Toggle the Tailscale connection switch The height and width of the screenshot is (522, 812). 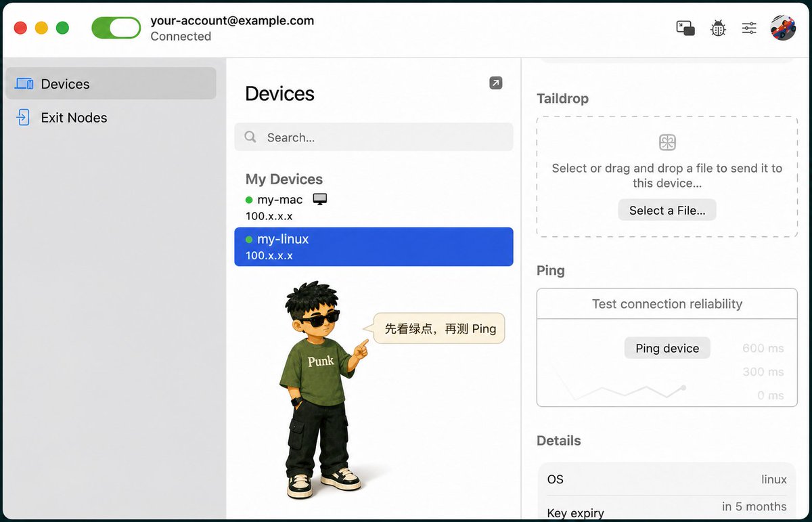tap(116, 28)
